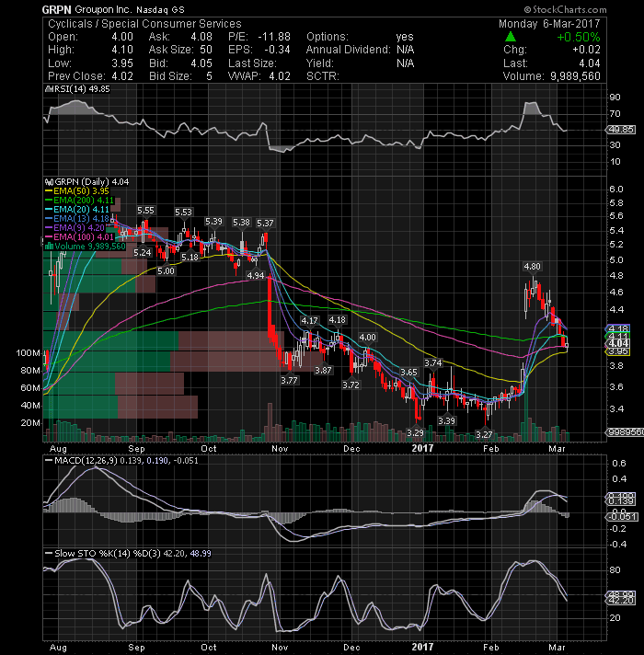The height and width of the screenshot is (655, 644).
Task: Click the +0.50% percent change value
Action: tap(578, 37)
